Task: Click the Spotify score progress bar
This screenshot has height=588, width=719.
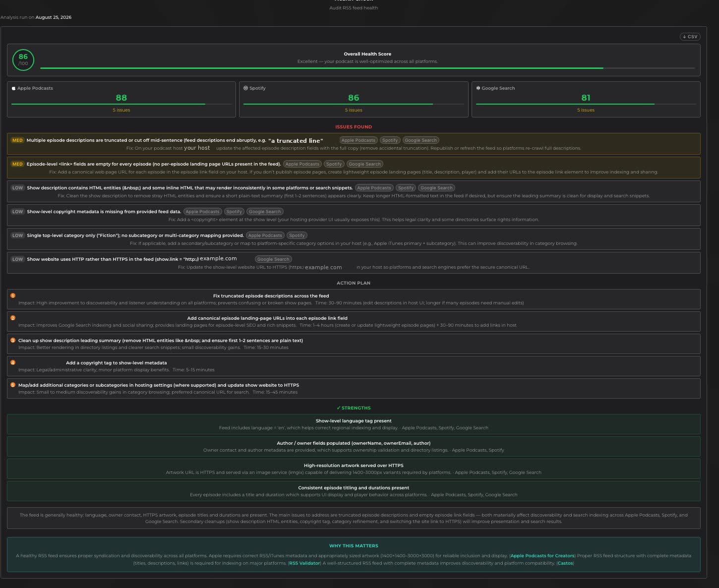Action: (x=354, y=104)
